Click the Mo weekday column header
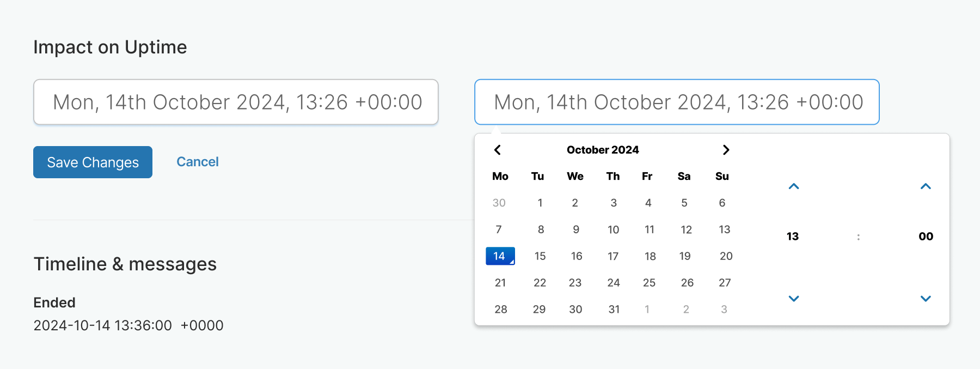 point(499,176)
